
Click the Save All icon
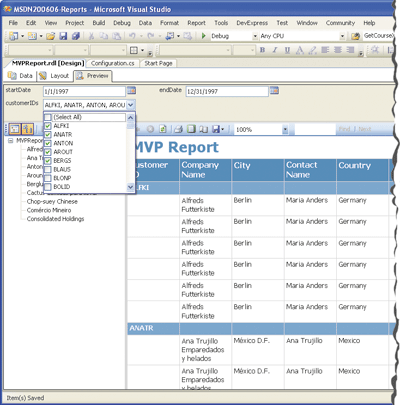tap(76, 36)
